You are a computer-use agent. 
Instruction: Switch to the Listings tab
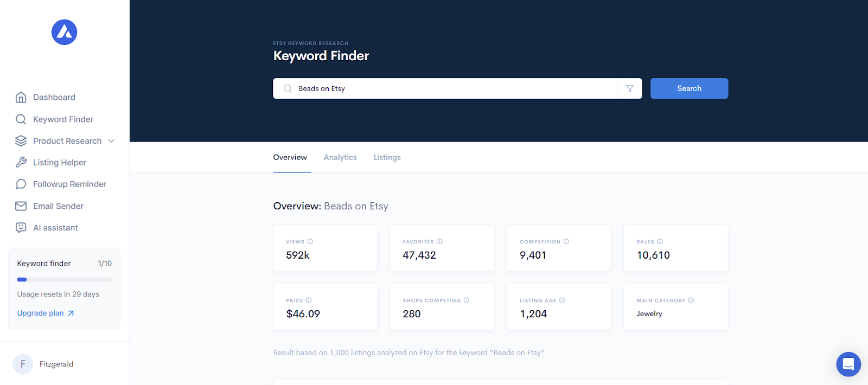pyautogui.click(x=387, y=157)
